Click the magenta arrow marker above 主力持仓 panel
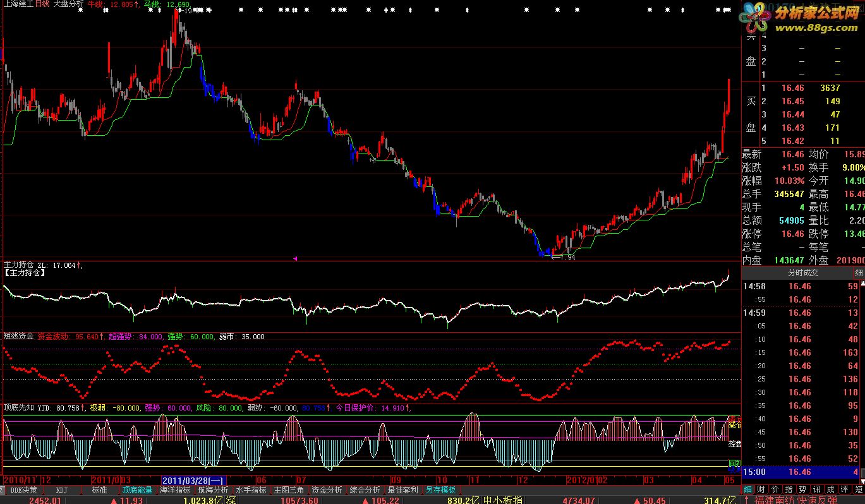This screenshot has width=865, height=504. 295,258
